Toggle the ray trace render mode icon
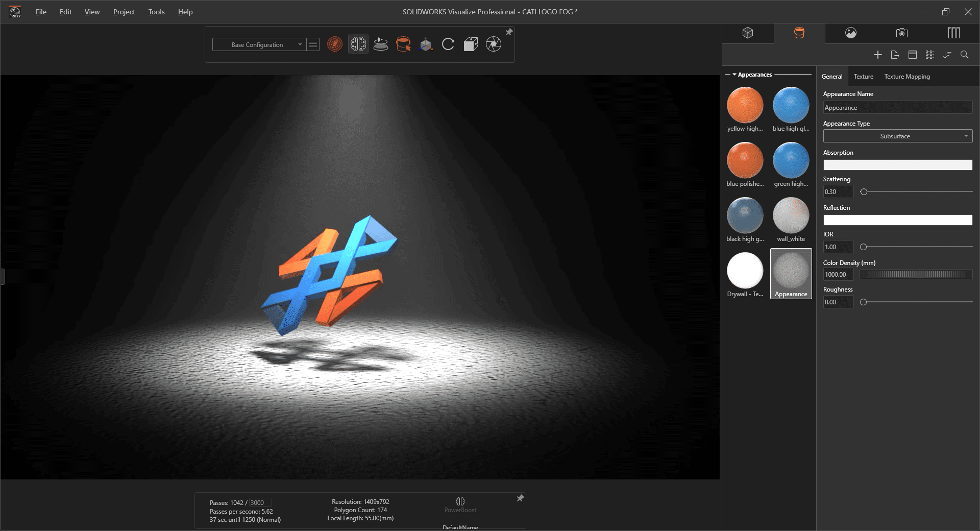980x531 pixels. 335,44
